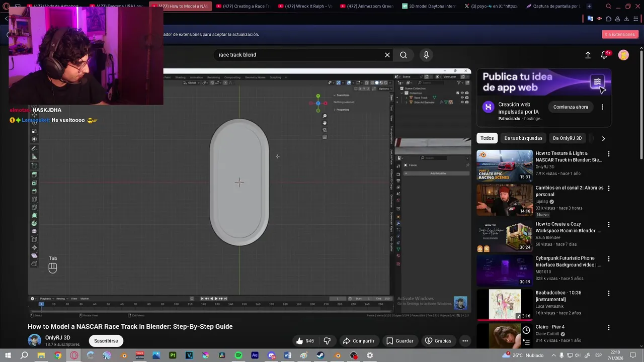Open the OnlyRJ 3D channel link

[x=58, y=338]
